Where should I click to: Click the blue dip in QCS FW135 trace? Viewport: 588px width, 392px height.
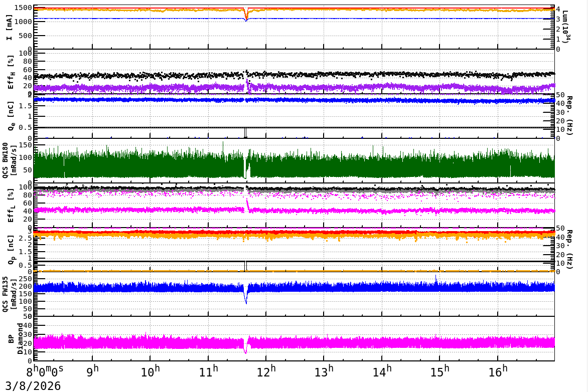pyautogui.click(x=246, y=296)
